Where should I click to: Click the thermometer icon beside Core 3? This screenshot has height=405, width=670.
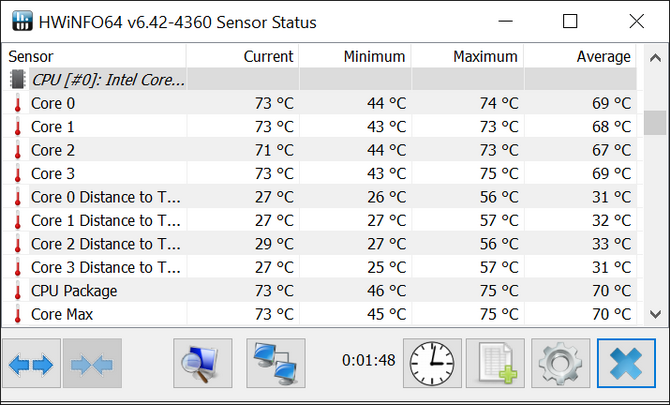click(x=18, y=173)
